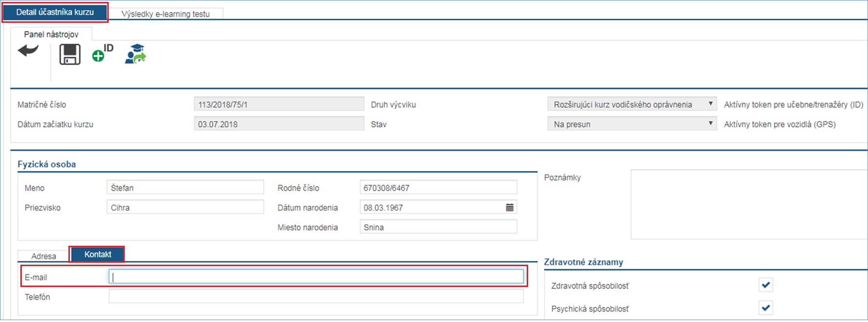The image size is (868, 322).
Task: Toggle Psychická spôsobilosť checkbox
Action: [766, 307]
